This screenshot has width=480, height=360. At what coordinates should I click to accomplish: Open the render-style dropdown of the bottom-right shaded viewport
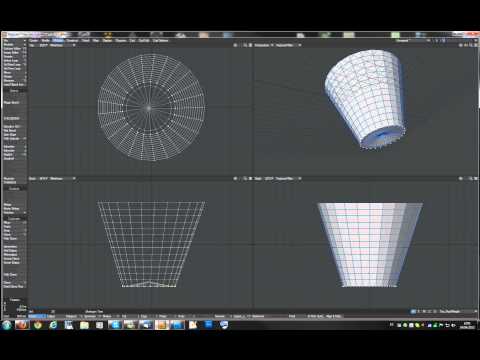287,179
